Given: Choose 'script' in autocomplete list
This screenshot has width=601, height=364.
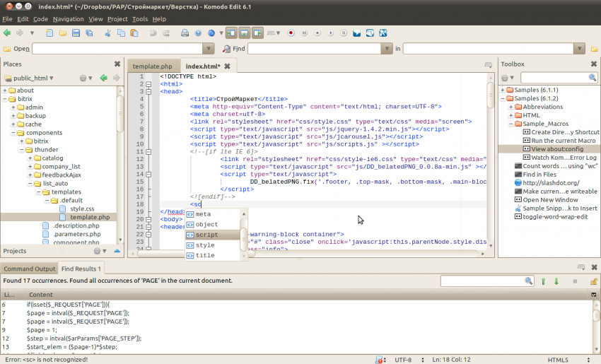Looking at the screenshot, I should click(213, 235).
